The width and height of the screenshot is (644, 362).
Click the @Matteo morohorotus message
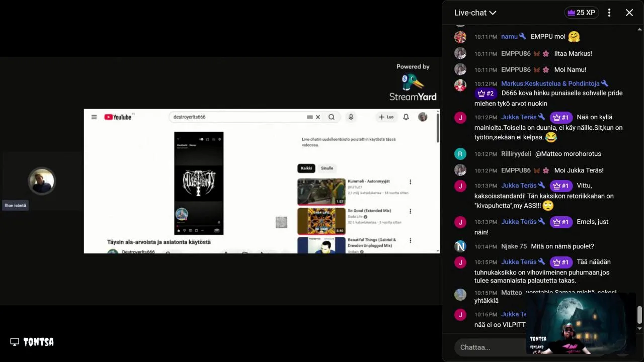(568, 154)
